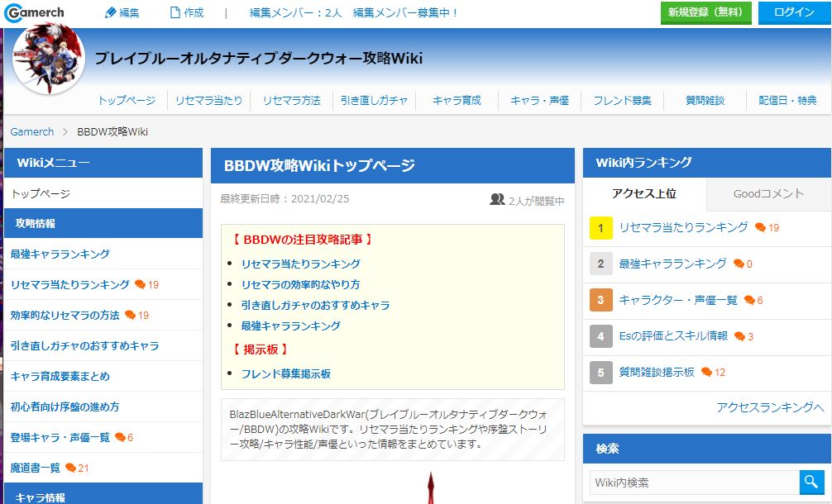Click comment bubble beside 効率的なリセマラの方法

pos(130,316)
